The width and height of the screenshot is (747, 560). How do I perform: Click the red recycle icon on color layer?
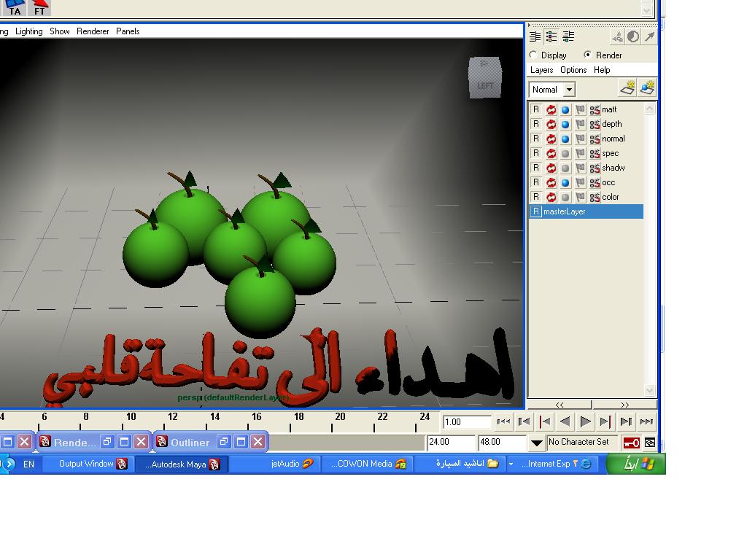click(x=551, y=197)
